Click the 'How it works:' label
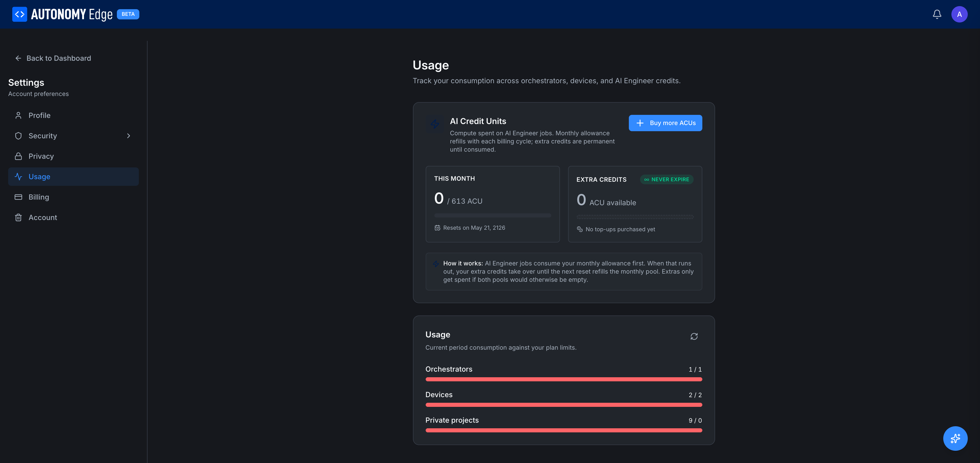The image size is (980, 463). point(463,263)
